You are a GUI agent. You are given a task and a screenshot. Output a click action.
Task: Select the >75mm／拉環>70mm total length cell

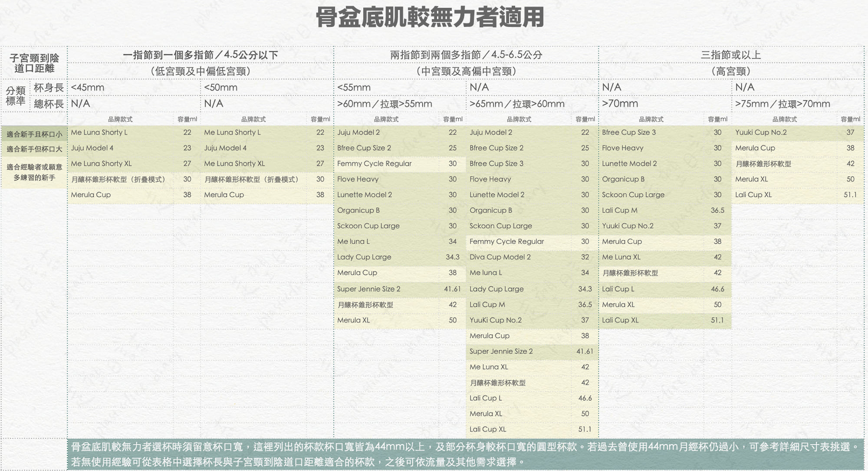783,104
